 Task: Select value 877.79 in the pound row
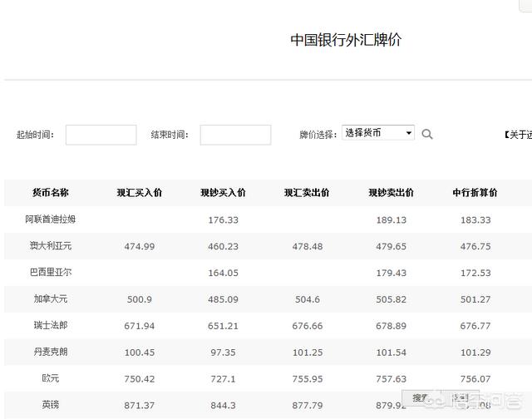pyautogui.click(x=308, y=406)
